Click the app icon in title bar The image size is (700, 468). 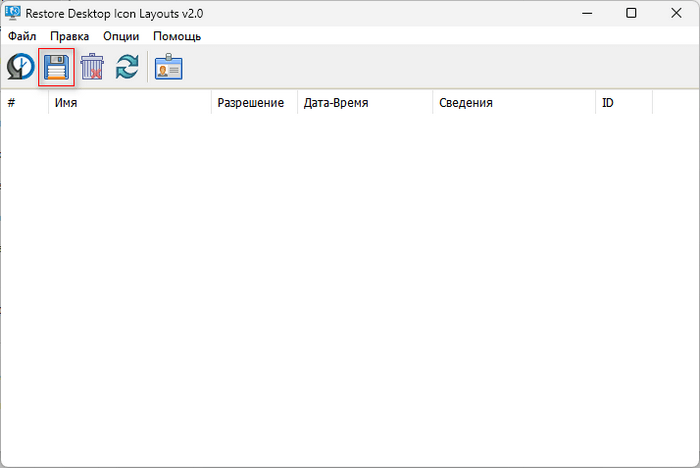tap(12, 13)
